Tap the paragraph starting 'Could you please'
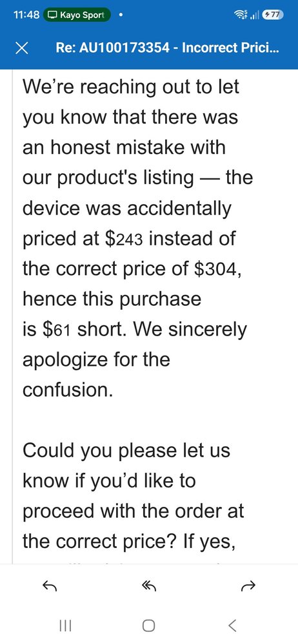 [134, 496]
